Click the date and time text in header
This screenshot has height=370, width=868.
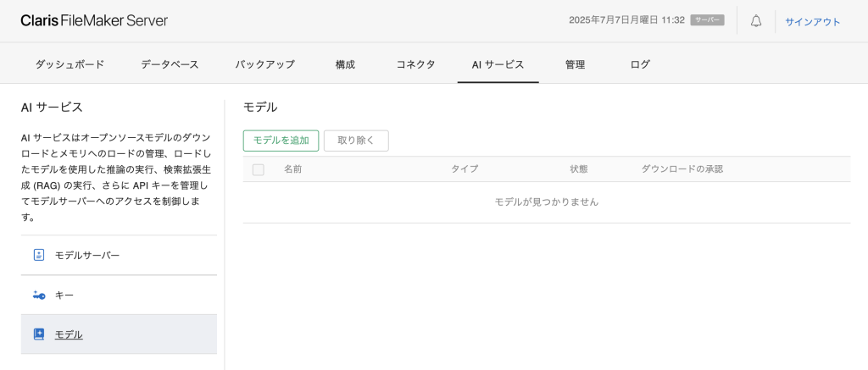tap(626, 20)
